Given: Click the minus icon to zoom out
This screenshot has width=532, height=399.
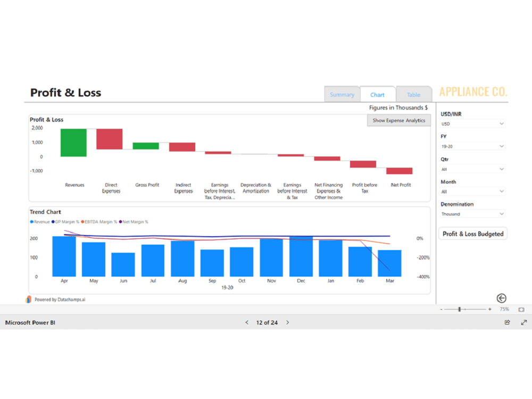Looking at the screenshot, I should (x=442, y=309).
